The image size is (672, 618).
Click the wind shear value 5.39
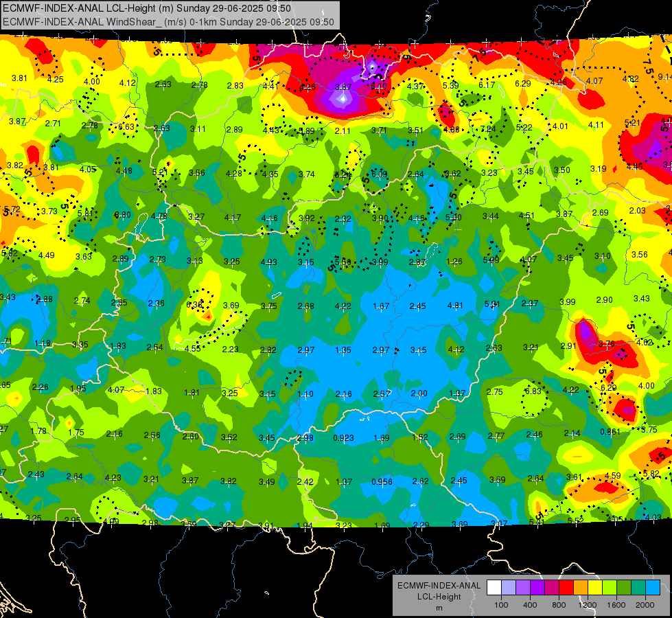pos(450,85)
